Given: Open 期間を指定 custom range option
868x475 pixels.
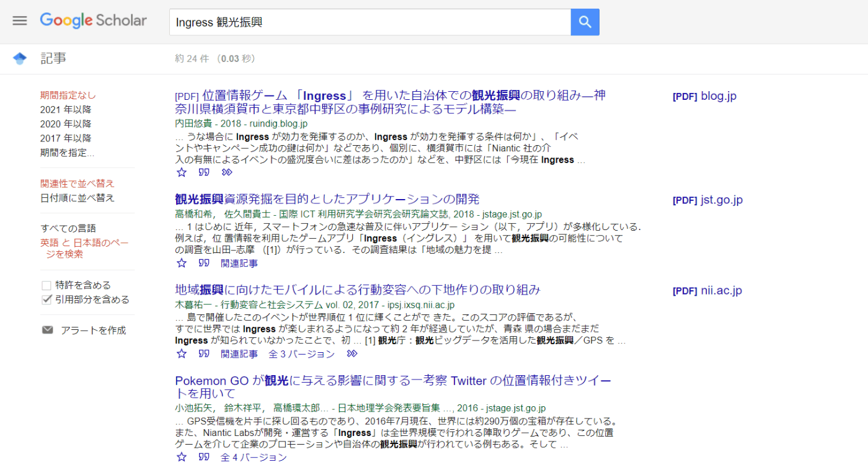Looking at the screenshot, I should (x=67, y=152).
